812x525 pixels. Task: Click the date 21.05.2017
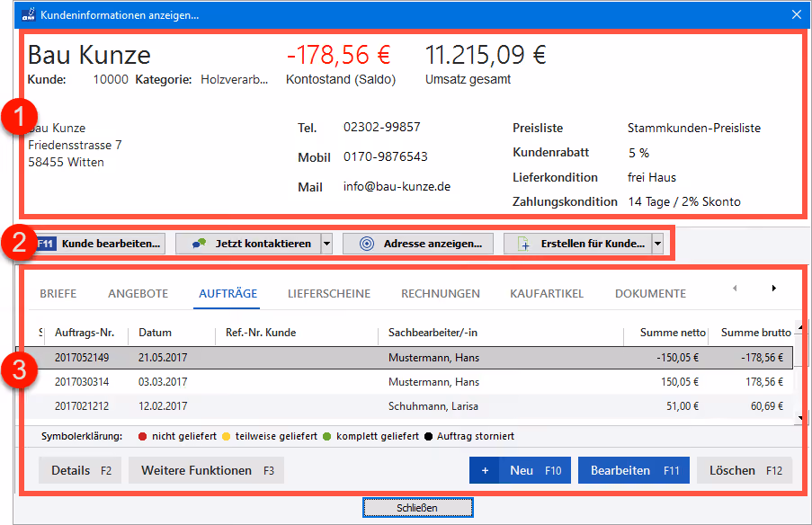pyautogui.click(x=163, y=358)
